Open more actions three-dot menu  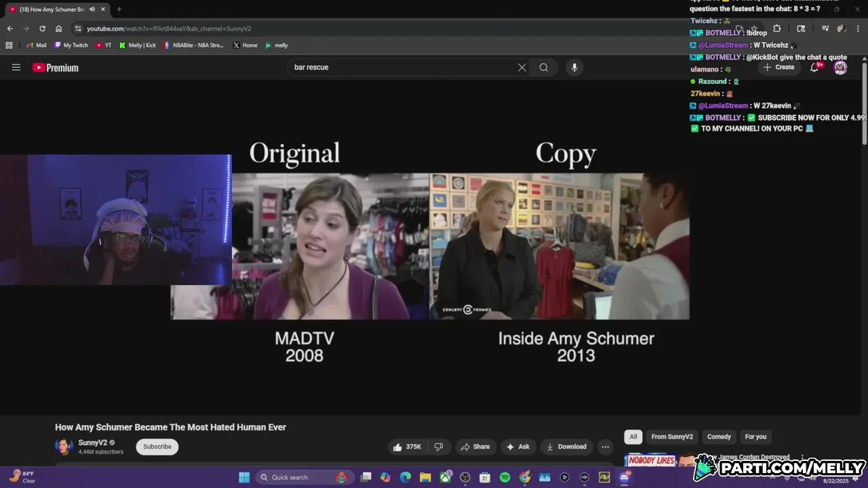point(605,447)
